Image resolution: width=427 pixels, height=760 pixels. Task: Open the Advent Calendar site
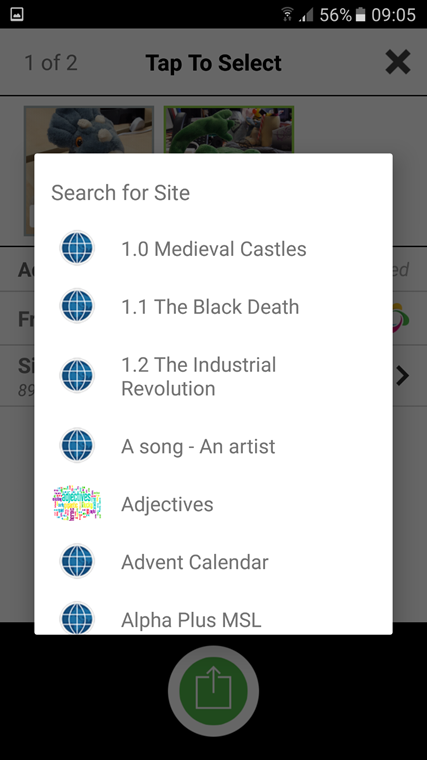(213, 562)
